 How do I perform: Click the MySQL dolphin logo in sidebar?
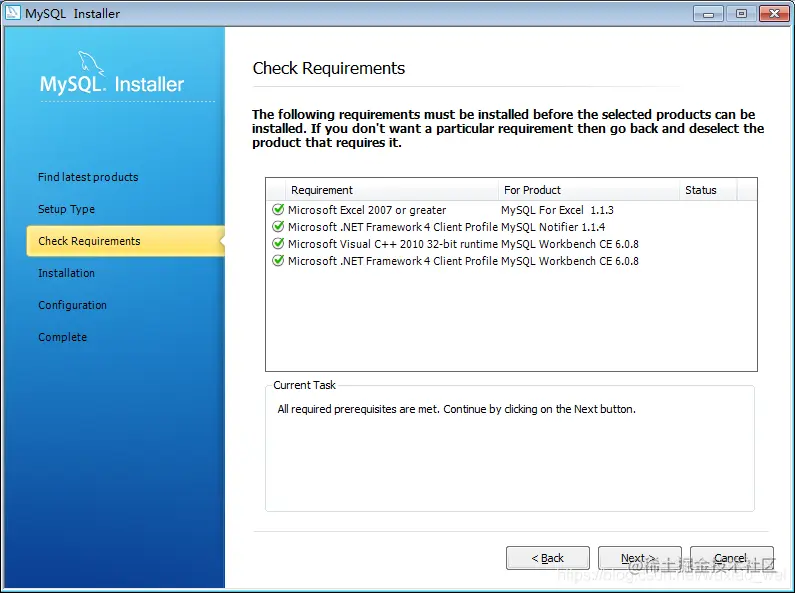[91, 64]
